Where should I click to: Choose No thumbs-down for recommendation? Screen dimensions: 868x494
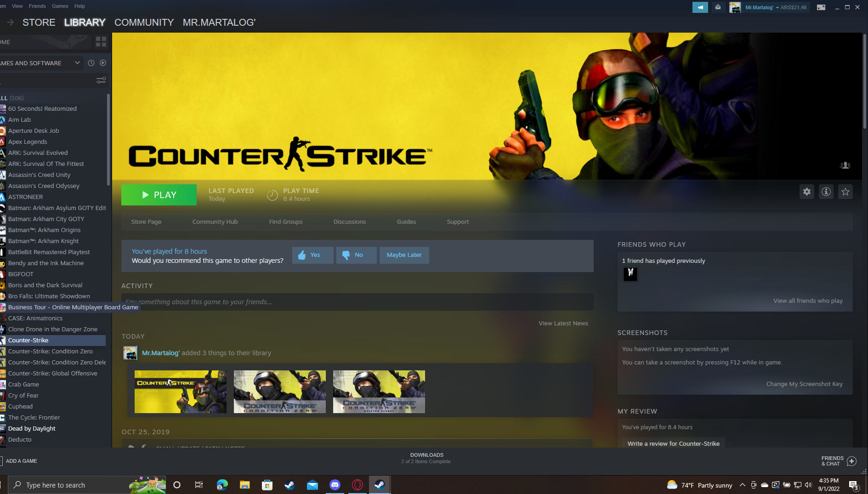pos(356,255)
